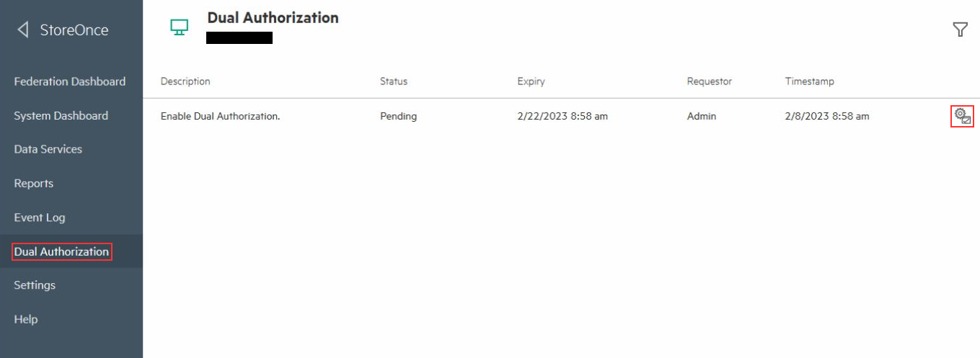Open Settings from the sidebar
The width and height of the screenshot is (980, 358).
pyautogui.click(x=35, y=285)
